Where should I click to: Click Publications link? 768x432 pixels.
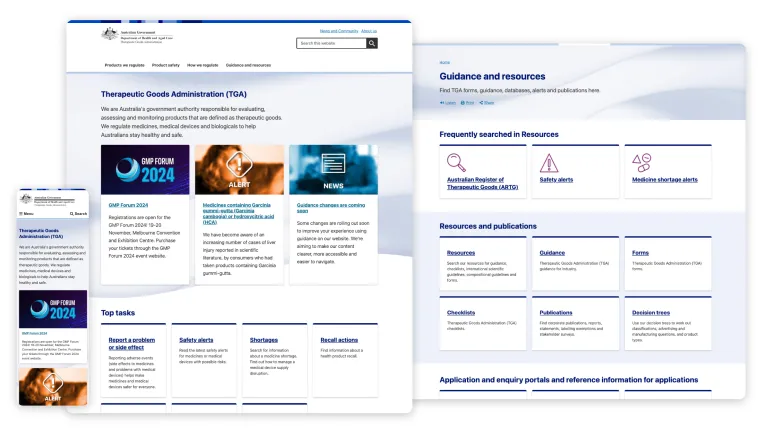[556, 312]
